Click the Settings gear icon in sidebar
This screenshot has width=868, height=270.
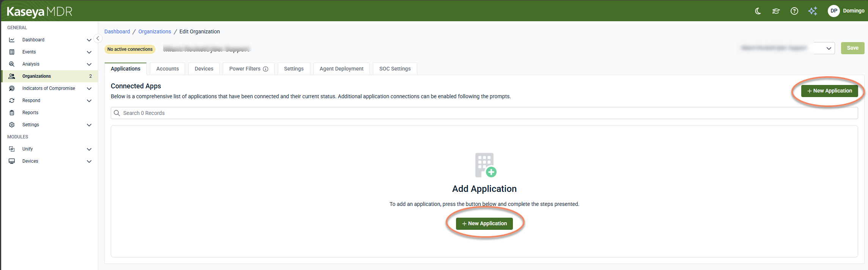(12, 125)
